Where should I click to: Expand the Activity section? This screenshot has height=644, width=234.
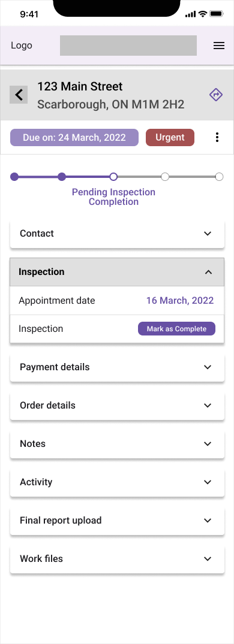point(117,482)
